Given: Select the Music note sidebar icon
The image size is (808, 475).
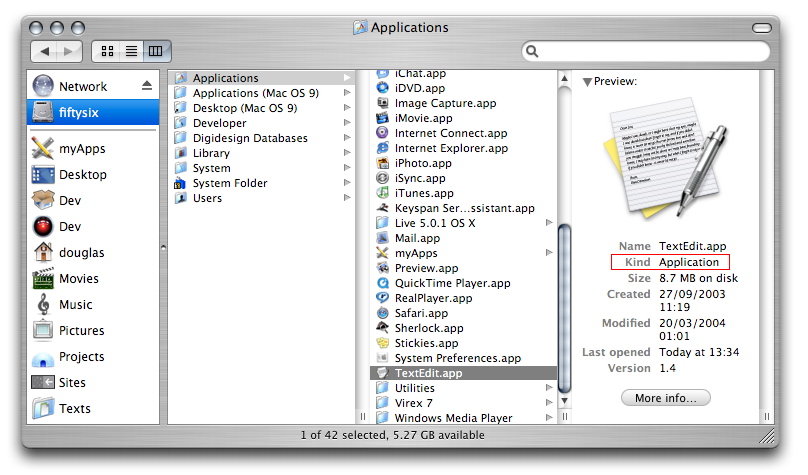Looking at the screenshot, I should click(x=43, y=305).
